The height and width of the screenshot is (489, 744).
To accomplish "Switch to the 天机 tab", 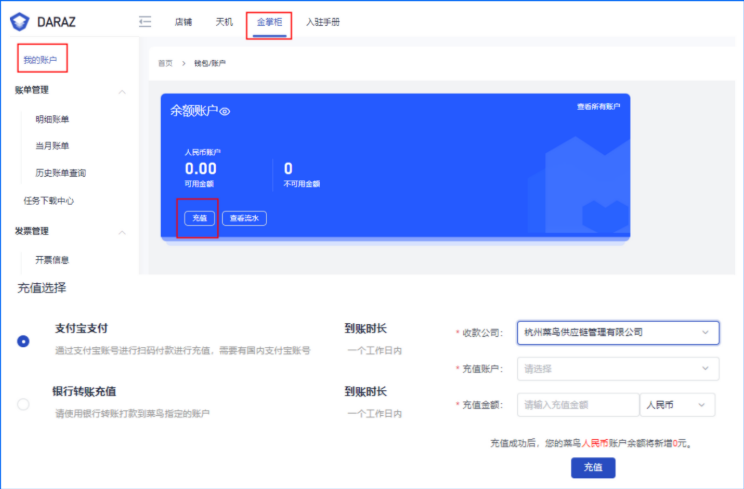I will [x=224, y=22].
